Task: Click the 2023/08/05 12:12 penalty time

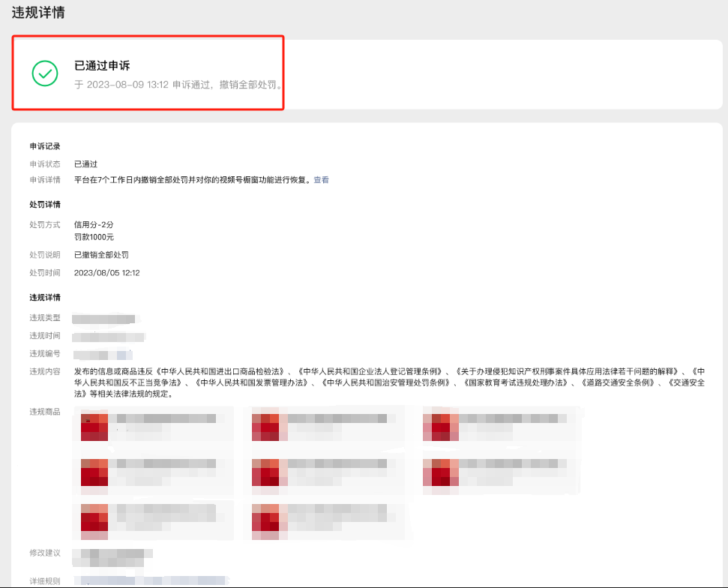Action: 106,273
